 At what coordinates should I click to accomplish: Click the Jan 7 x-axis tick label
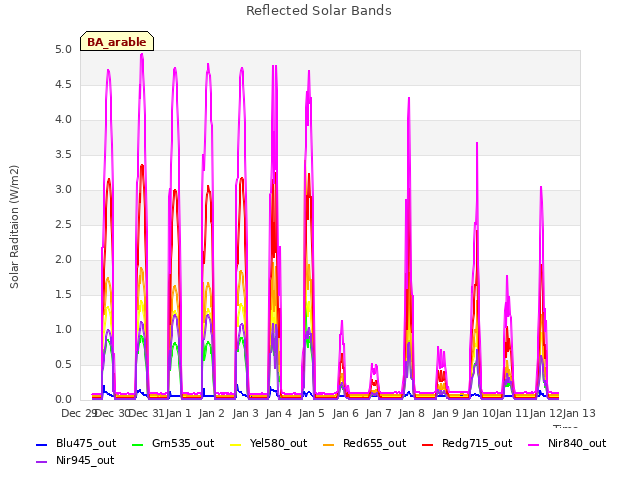pyautogui.click(x=378, y=413)
